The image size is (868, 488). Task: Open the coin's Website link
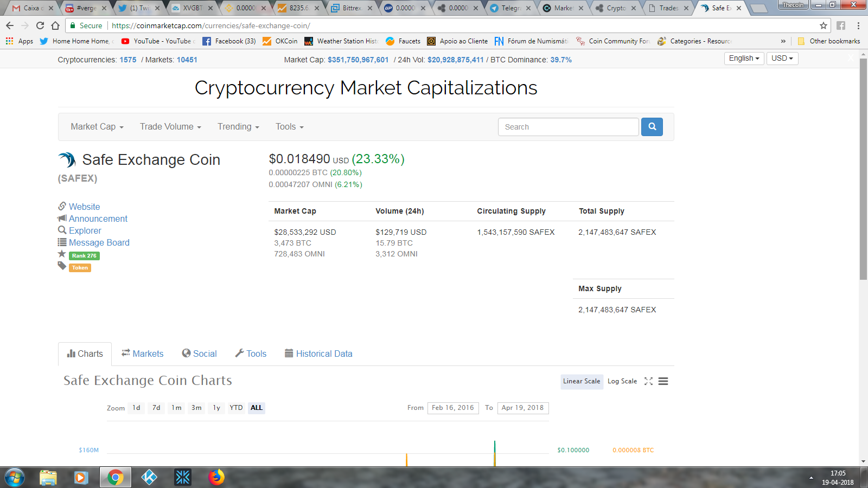pyautogui.click(x=84, y=207)
